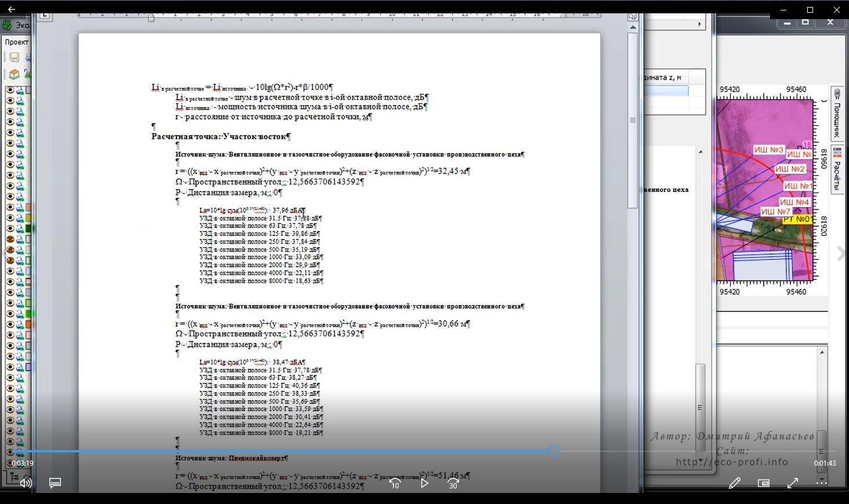849x504 pixels.
Task: Open the subtitles and captions menu
Action: tap(55, 483)
